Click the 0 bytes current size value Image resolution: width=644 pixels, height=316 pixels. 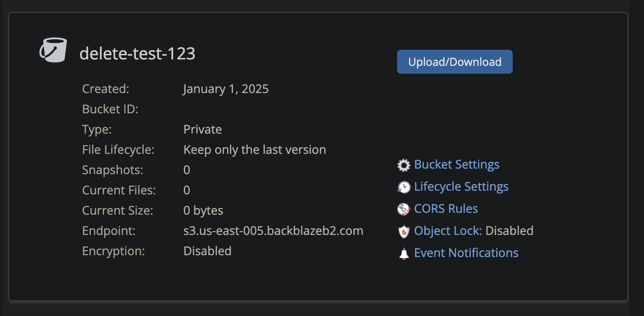pos(203,211)
